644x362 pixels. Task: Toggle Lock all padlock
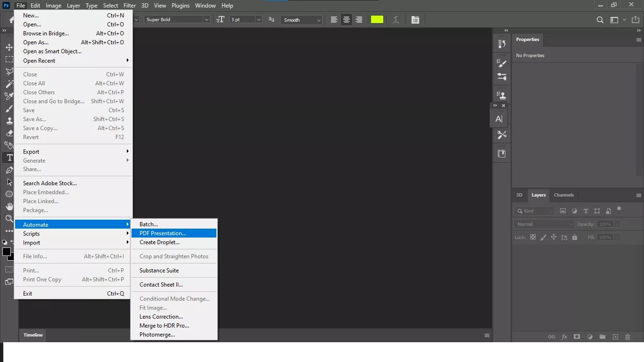click(x=574, y=237)
